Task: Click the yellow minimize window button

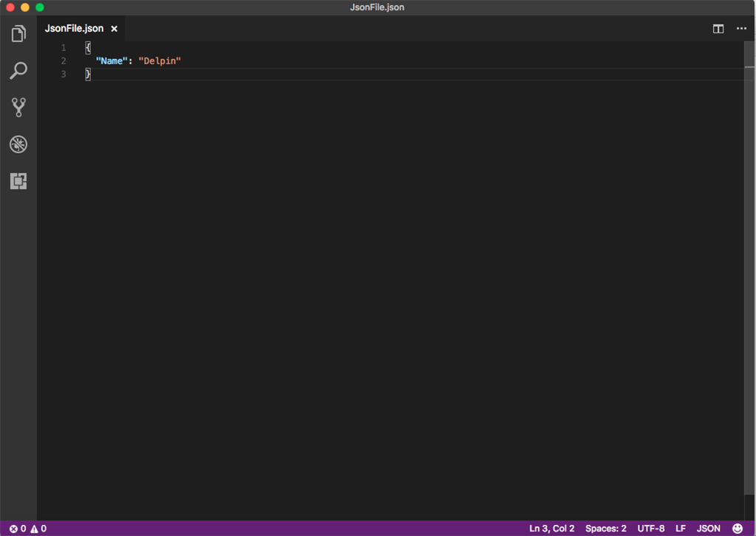Action: coord(25,7)
